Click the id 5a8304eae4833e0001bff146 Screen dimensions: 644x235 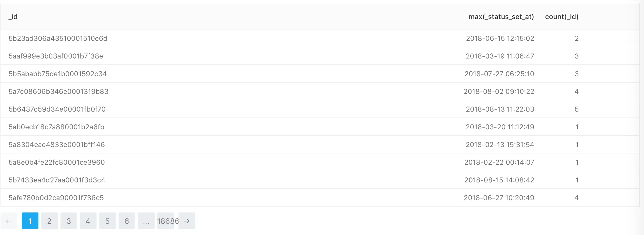(56, 145)
